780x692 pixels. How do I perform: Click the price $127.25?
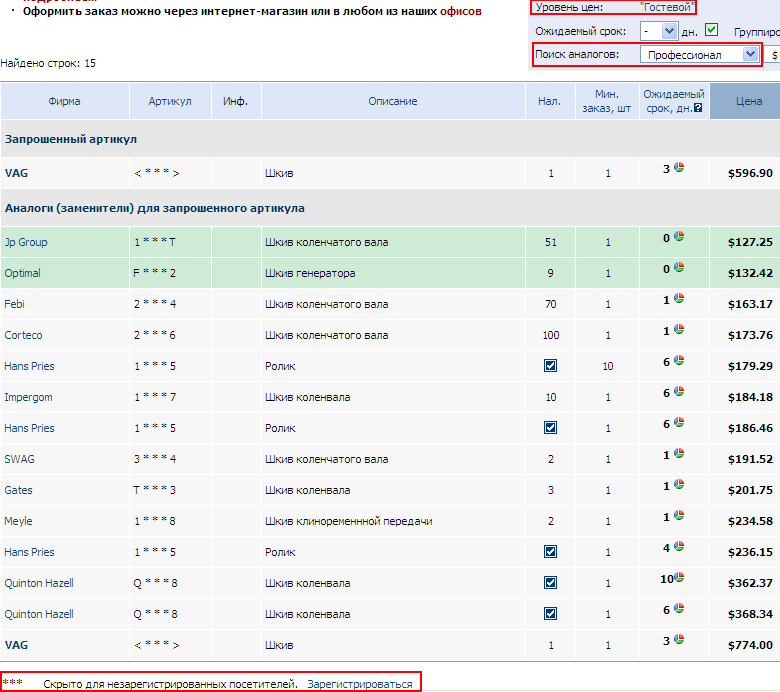click(x=750, y=242)
